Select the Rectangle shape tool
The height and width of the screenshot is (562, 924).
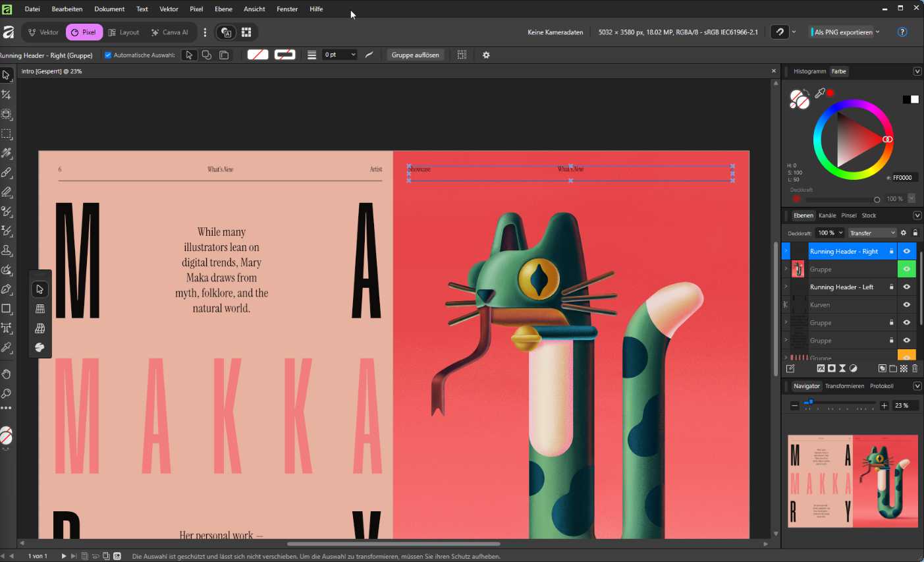click(x=7, y=308)
